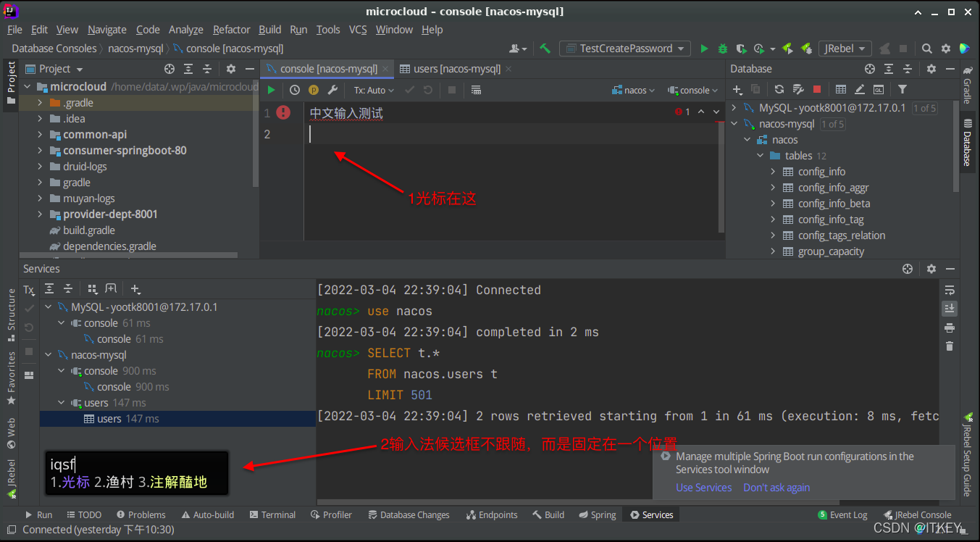Viewport: 980px width, 542px height.
Task: Clear console output with trash icon
Action: (x=950, y=346)
